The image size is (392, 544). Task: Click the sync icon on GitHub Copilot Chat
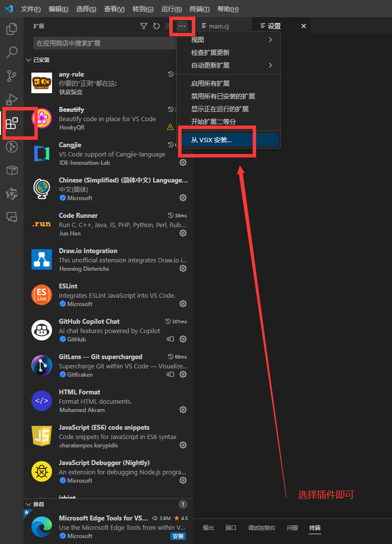click(x=170, y=339)
